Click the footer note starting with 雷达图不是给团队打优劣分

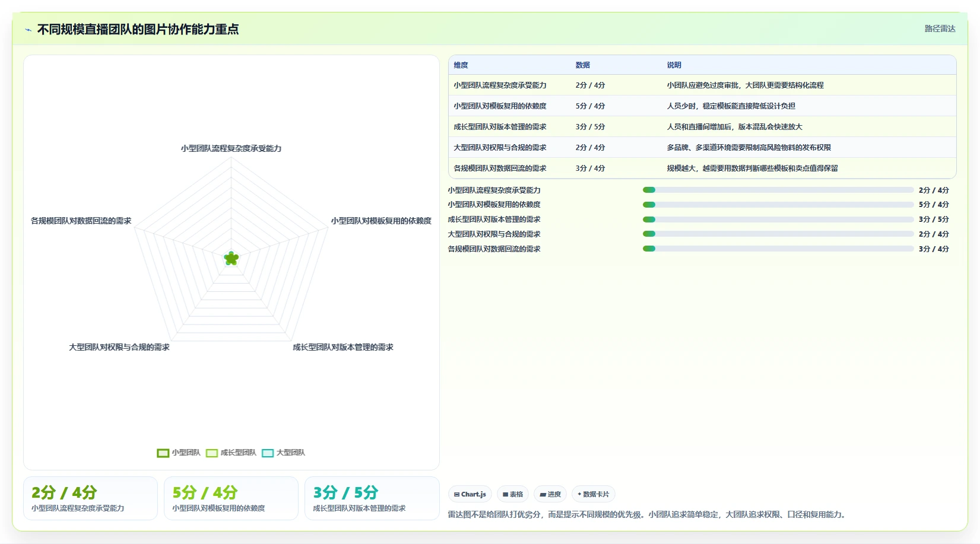coord(648,515)
